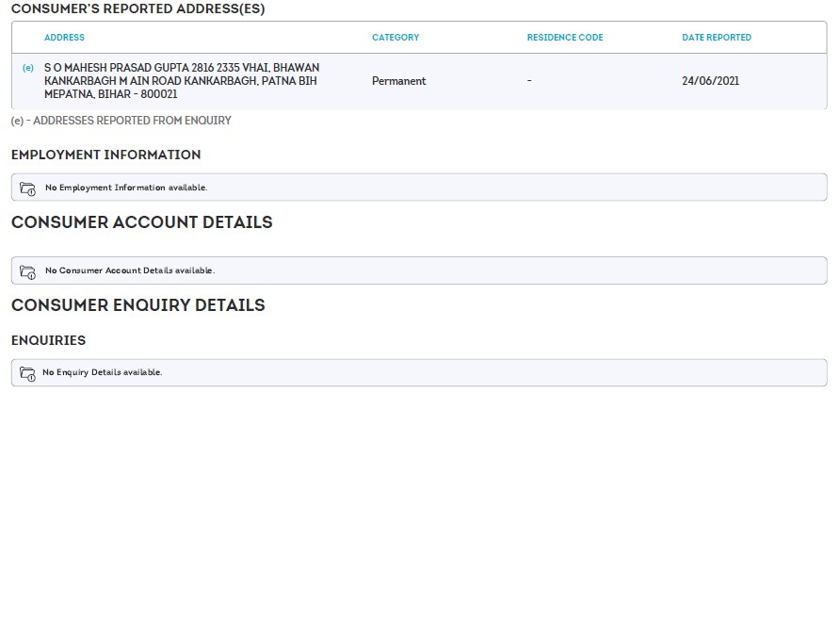This screenshot has width=840, height=622.
Task: Click the Consumer's Reported Address(es) heading
Action: click(137, 9)
